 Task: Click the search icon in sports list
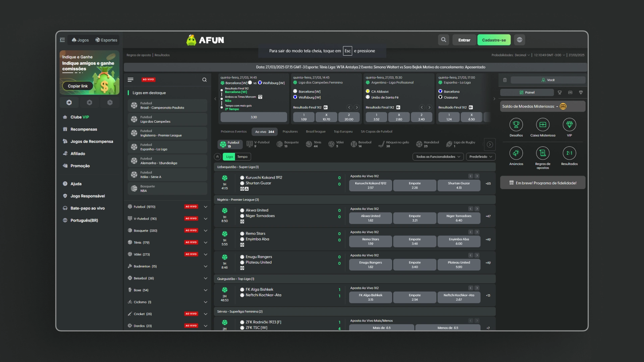pos(204,80)
